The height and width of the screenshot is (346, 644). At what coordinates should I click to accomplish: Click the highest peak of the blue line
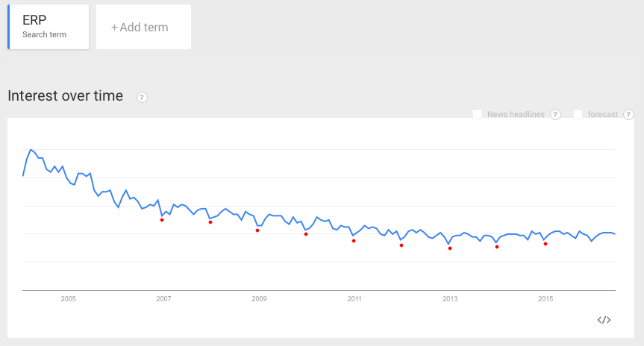tap(31, 150)
